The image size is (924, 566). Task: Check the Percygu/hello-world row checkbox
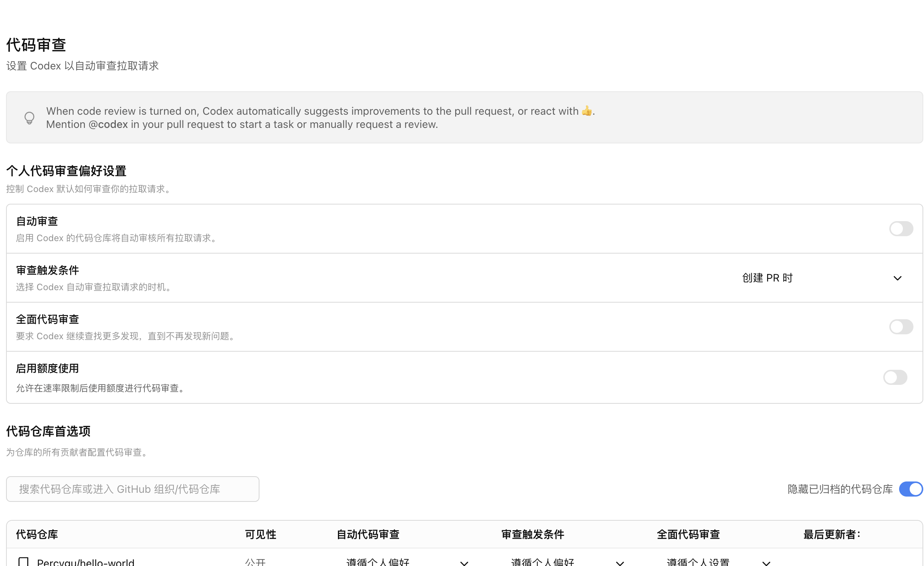tap(23, 562)
